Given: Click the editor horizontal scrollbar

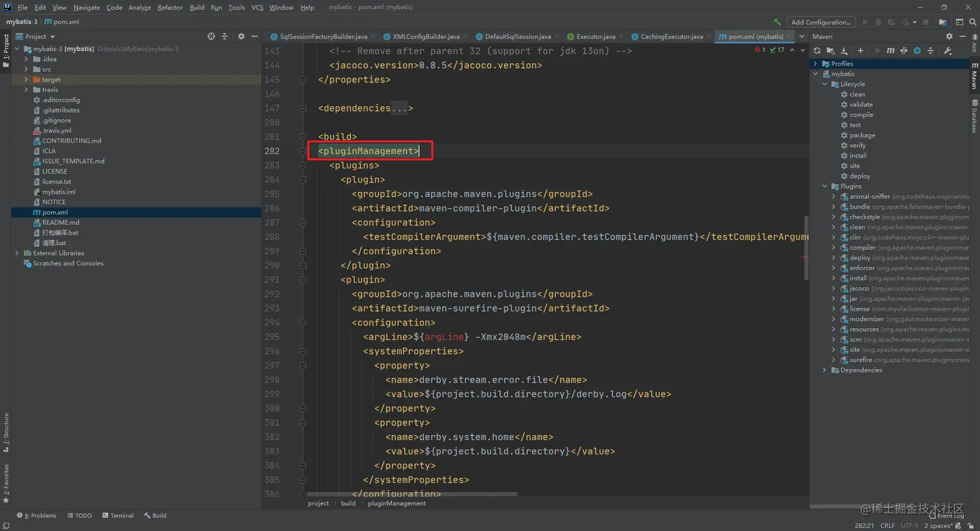Looking at the screenshot, I should click(x=413, y=494).
